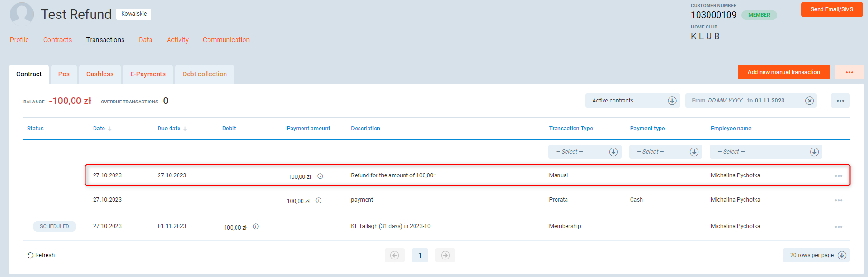Click the Refresh icon button

(x=30, y=255)
